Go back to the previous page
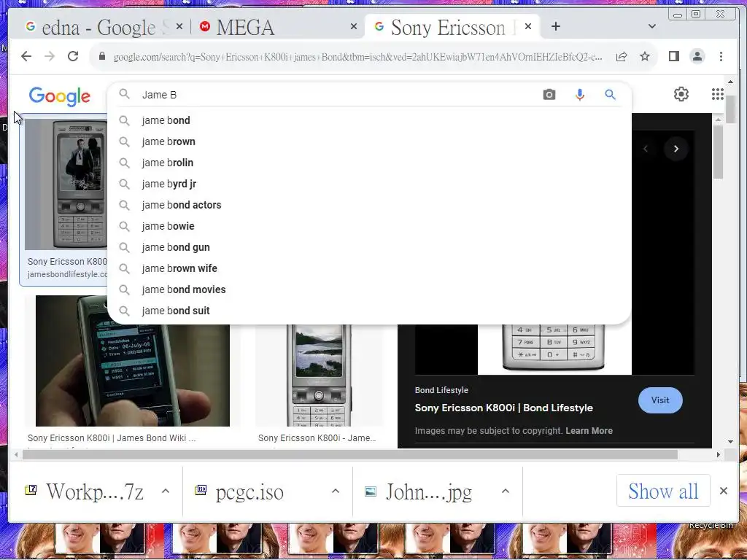Image resolution: width=747 pixels, height=560 pixels. pyautogui.click(x=26, y=57)
